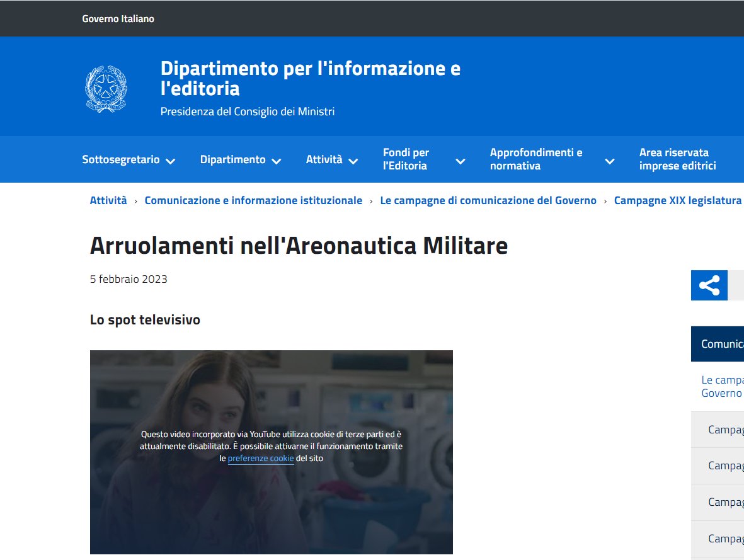Expand the Attività menu chevron

[353, 161]
